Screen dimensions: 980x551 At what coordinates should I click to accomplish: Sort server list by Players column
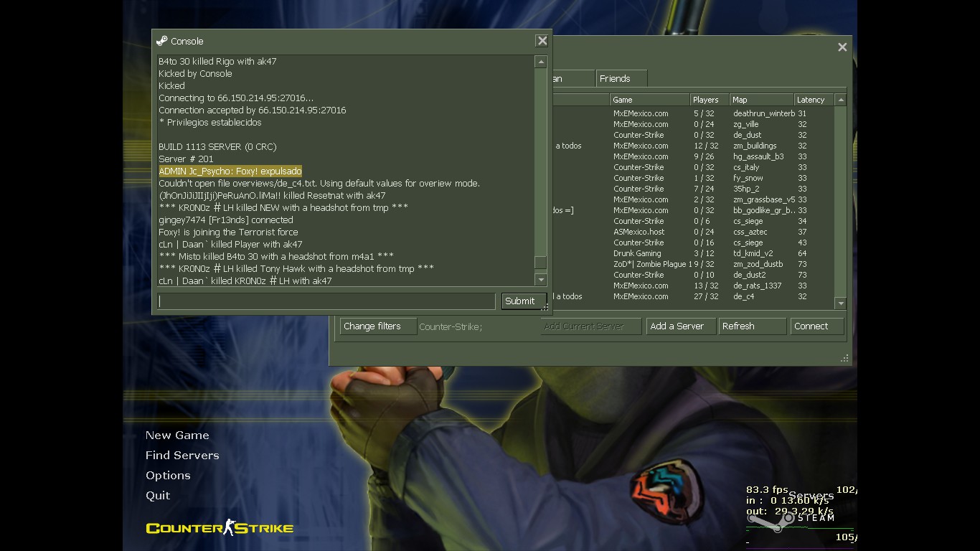point(710,100)
